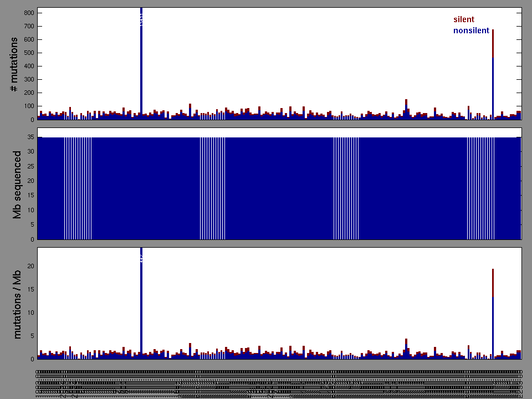Select the 'Mb sequenced' y-axis title
This screenshot has height=399, width=532.
pyautogui.click(x=17, y=184)
